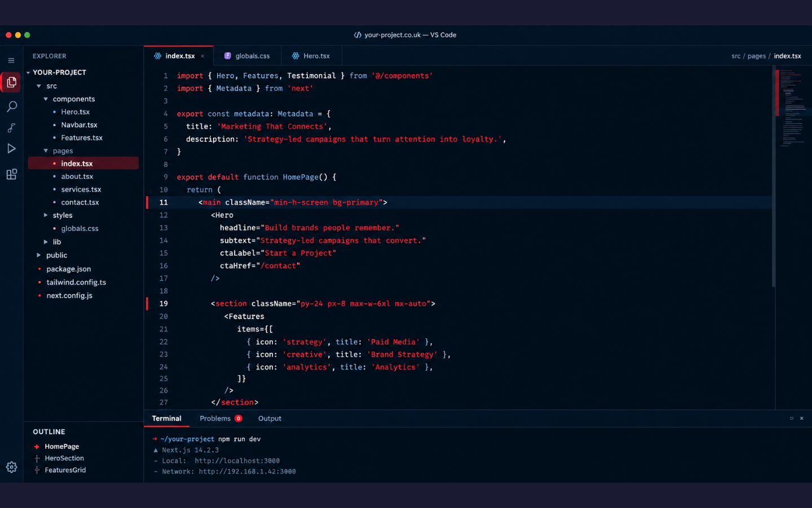Click the code icon in title bar
The image size is (812, 508).
click(x=358, y=35)
